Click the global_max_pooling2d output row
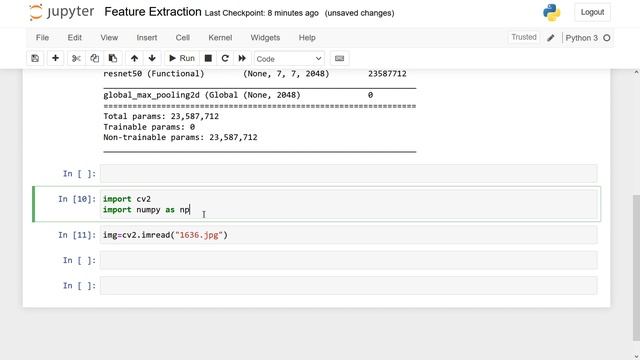This screenshot has width=640, height=360. click(x=238, y=95)
